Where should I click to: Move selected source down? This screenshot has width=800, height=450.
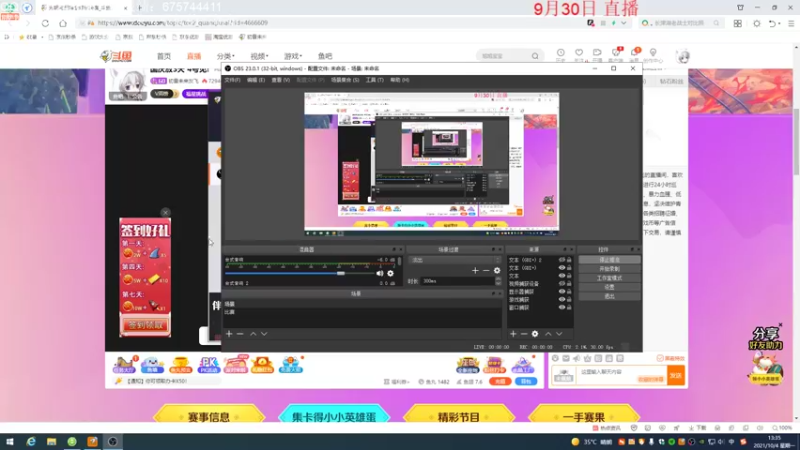click(x=559, y=334)
